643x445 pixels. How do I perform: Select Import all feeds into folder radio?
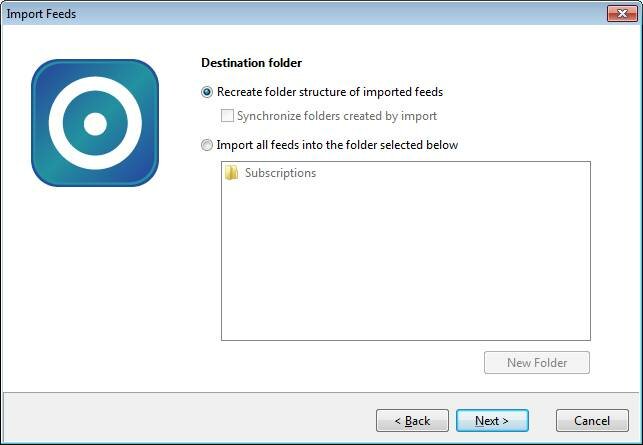coord(207,145)
